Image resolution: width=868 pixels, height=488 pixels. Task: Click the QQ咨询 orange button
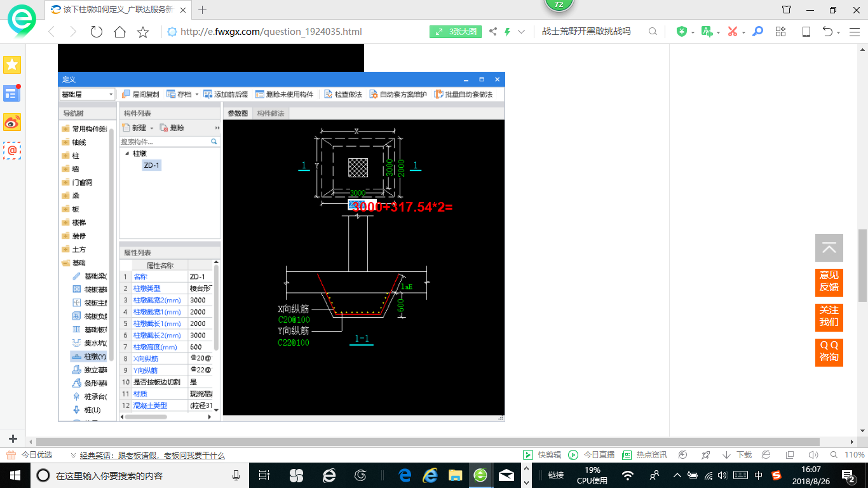(829, 351)
